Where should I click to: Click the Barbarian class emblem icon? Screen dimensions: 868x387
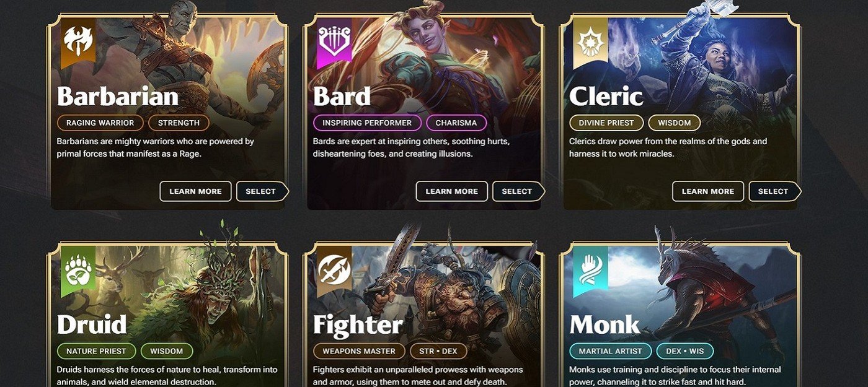[x=77, y=42]
